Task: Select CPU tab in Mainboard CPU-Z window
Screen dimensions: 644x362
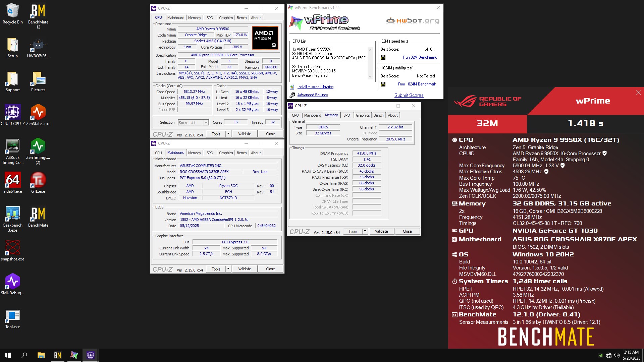Action: tap(158, 153)
